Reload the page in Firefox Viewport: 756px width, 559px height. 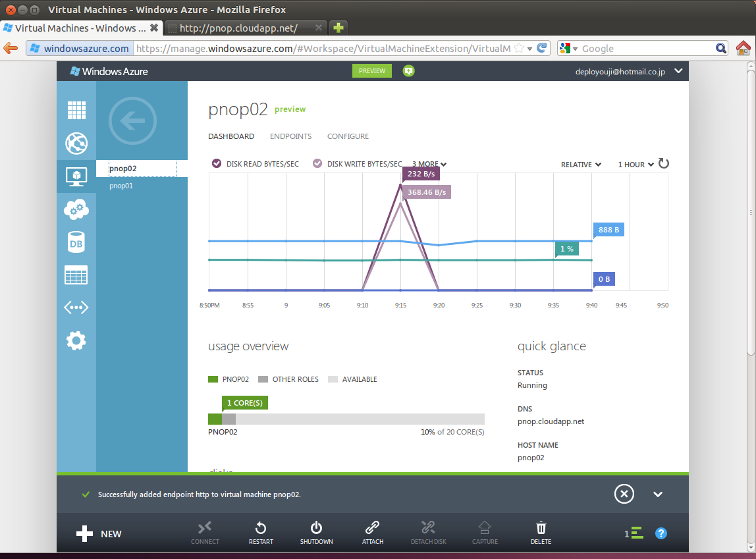[541, 48]
